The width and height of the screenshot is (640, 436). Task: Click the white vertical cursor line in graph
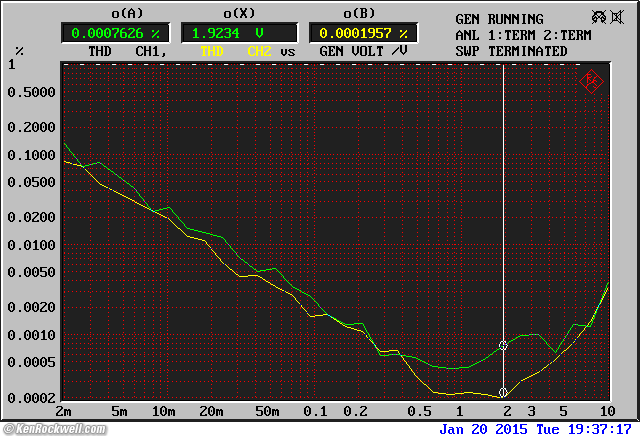[503, 200]
